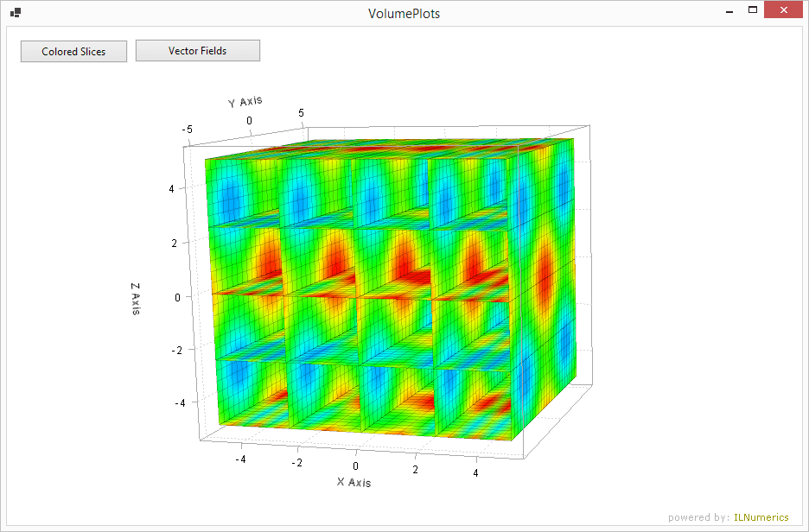The width and height of the screenshot is (809, 532).
Task: Click the VolumePlots title text
Action: click(x=404, y=13)
